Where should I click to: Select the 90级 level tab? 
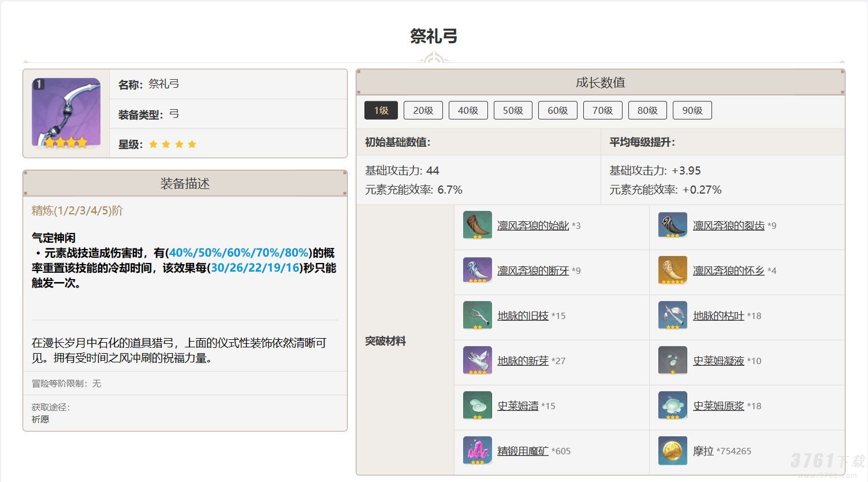coord(692,110)
